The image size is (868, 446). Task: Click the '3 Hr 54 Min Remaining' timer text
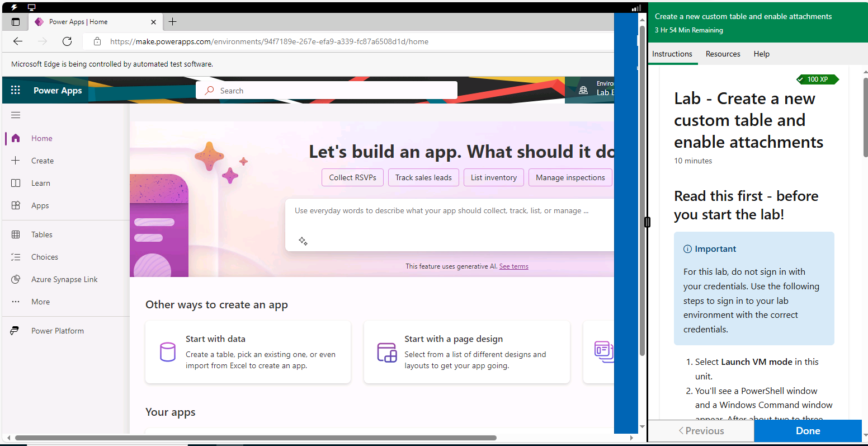point(688,30)
